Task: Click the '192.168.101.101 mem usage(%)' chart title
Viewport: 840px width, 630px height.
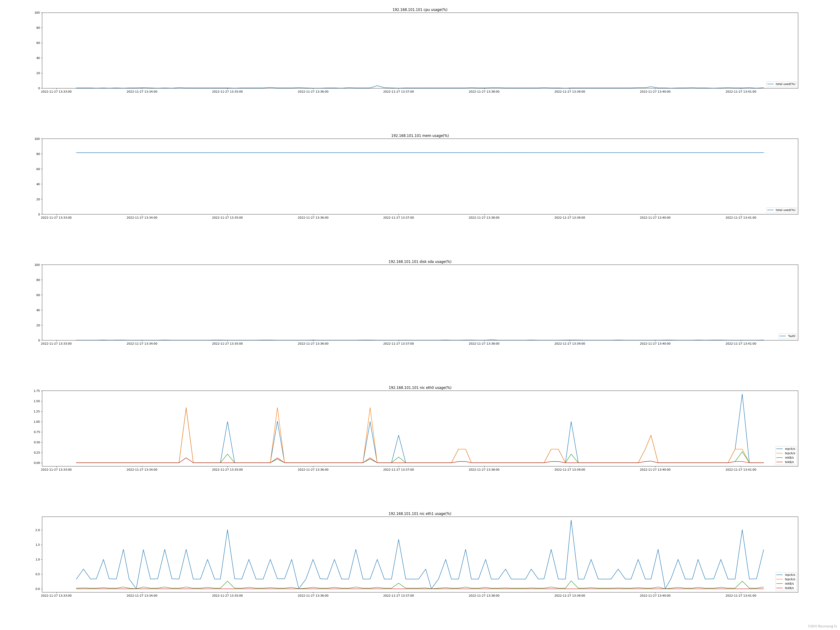Action: coord(420,136)
